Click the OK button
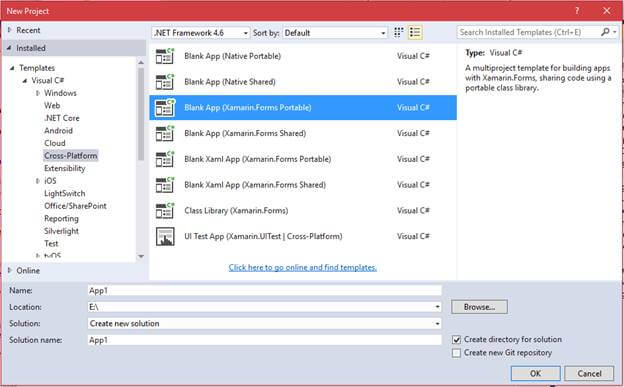 coord(536,373)
